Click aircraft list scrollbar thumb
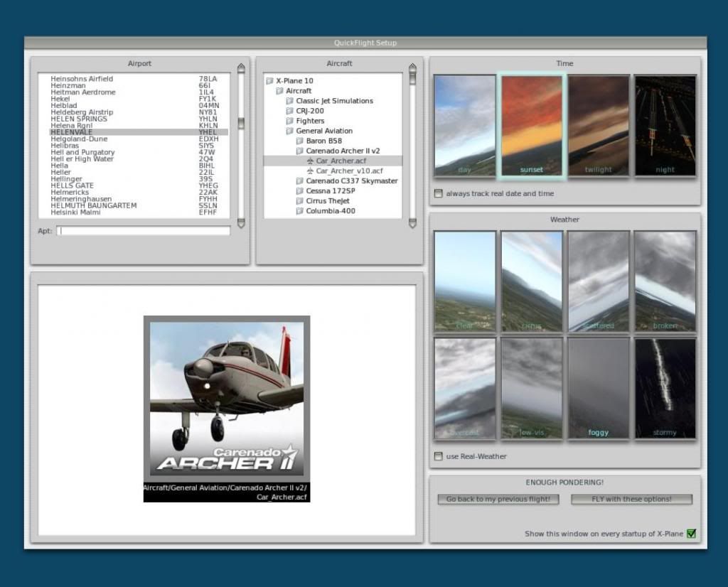728x587 pixels. click(x=412, y=79)
